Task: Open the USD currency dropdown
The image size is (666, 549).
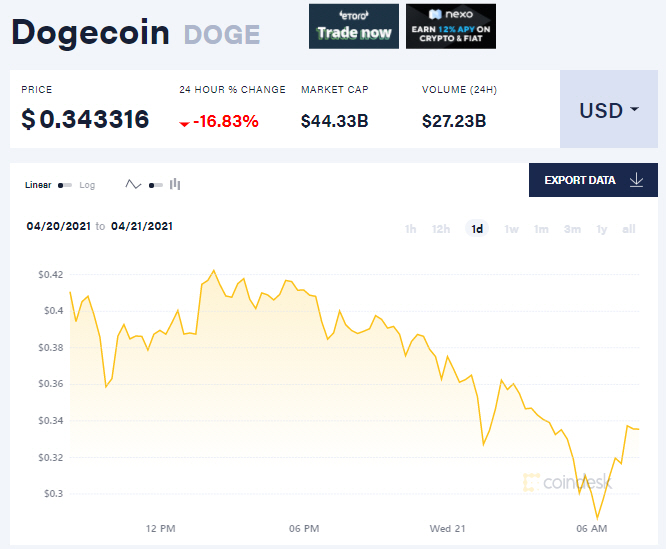Action: coord(609,110)
